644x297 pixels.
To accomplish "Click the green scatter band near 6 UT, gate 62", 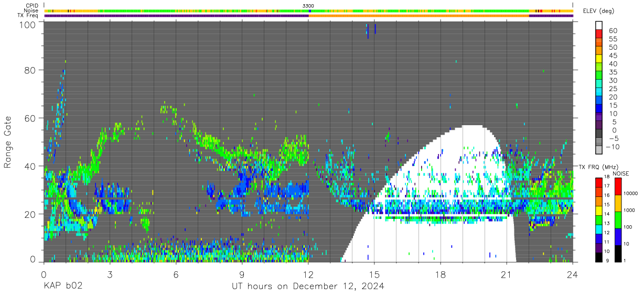I will [169, 111].
